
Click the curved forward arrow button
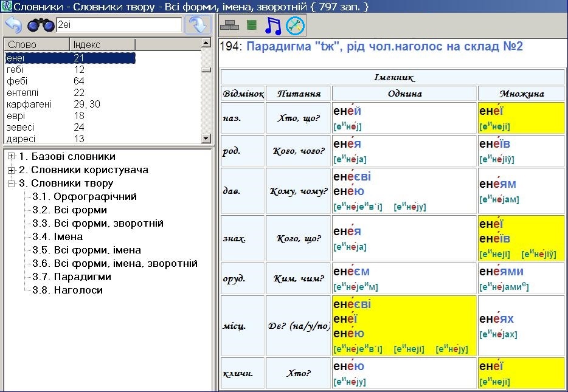coord(198,25)
